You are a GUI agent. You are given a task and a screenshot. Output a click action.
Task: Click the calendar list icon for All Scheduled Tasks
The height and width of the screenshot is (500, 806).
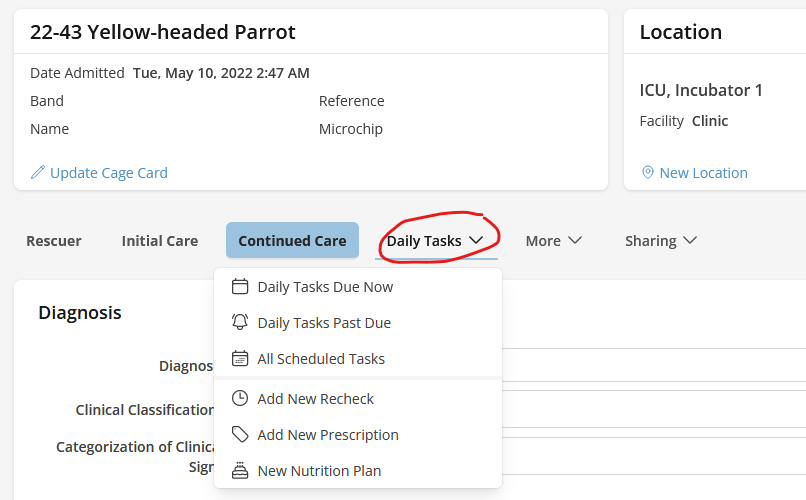click(240, 359)
